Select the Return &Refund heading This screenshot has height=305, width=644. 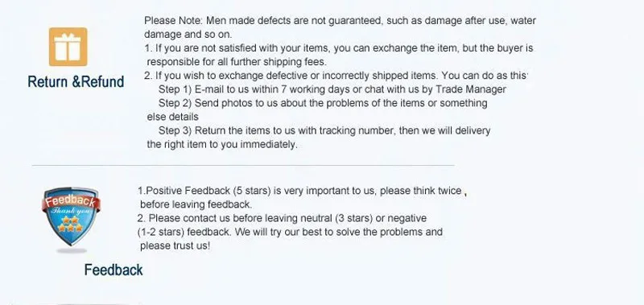[76, 82]
